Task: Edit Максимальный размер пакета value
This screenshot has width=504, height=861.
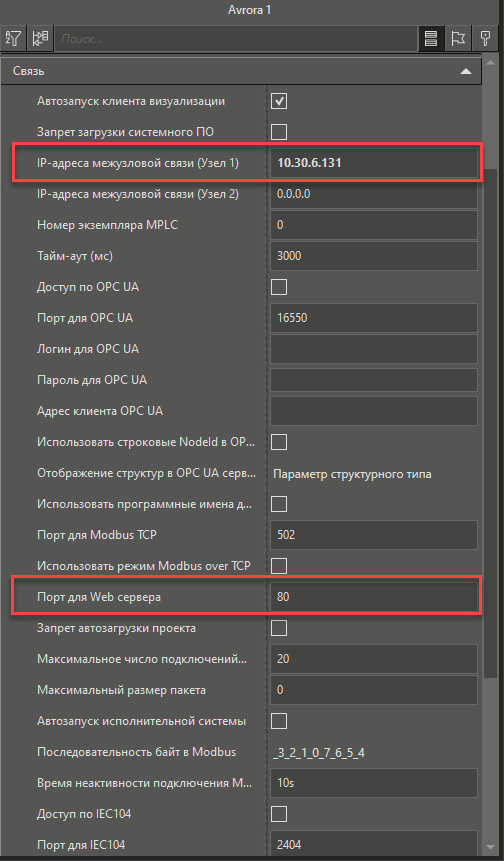Action: [374, 690]
